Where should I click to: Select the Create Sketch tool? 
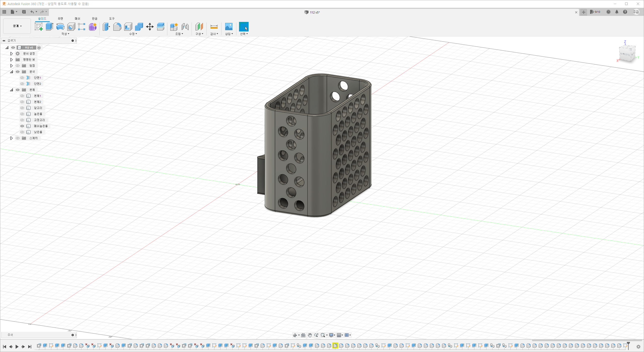tap(39, 26)
